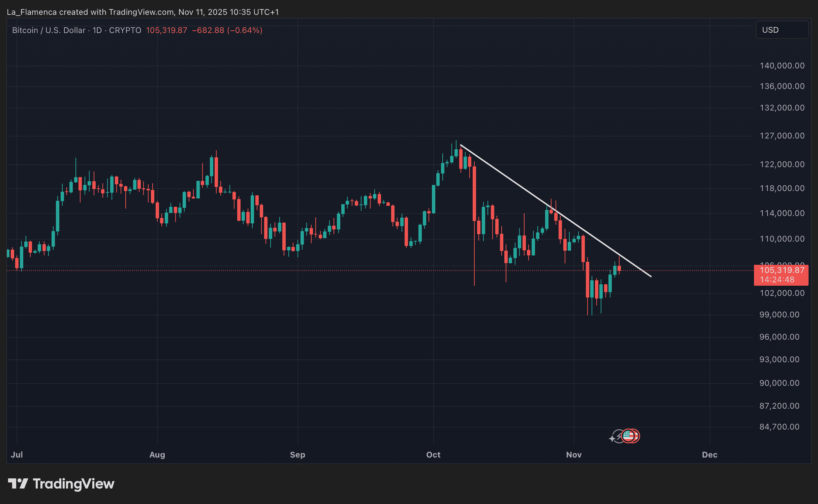Click the Oct label on the time axis
Screen dimensions: 818x504
pyautogui.click(x=433, y=455)
